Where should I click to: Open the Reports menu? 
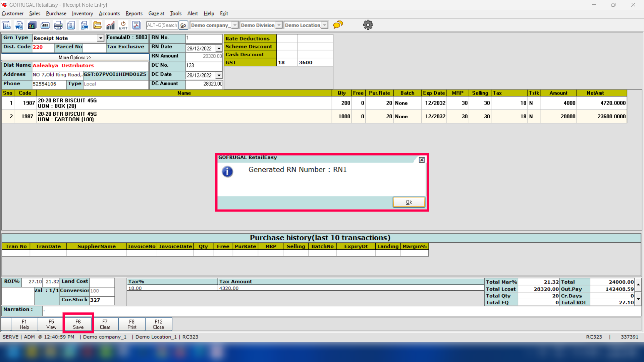tap(134, 13)
